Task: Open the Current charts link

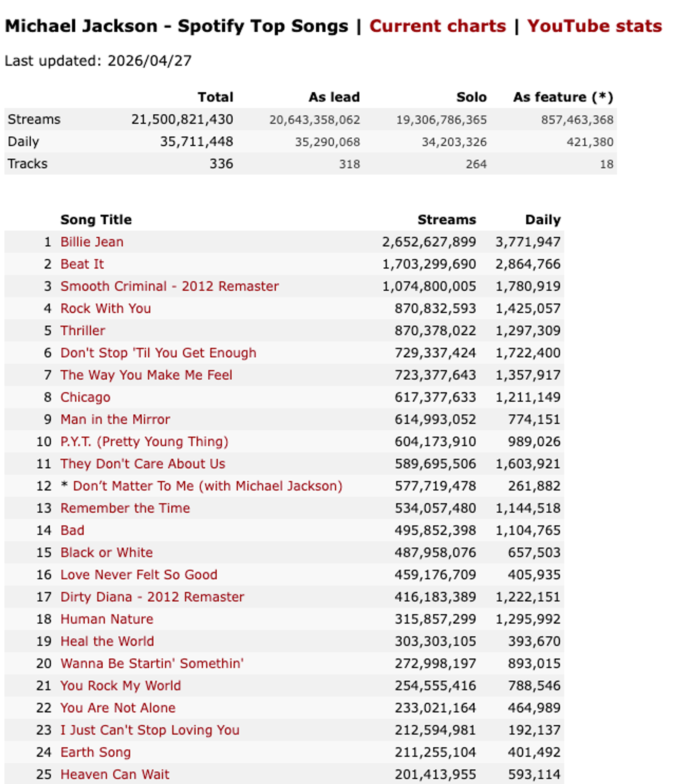Action: [438, 26]
